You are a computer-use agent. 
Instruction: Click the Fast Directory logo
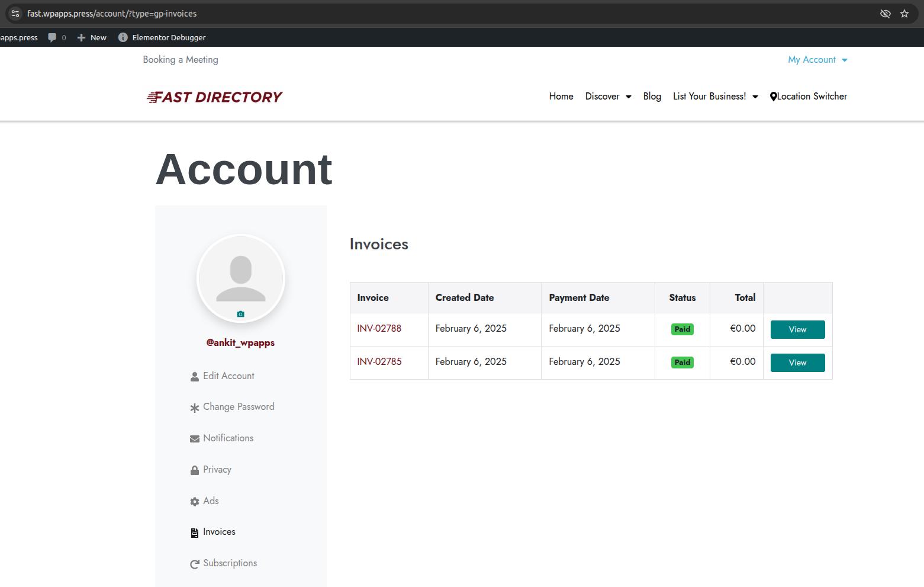coord(214,97)
